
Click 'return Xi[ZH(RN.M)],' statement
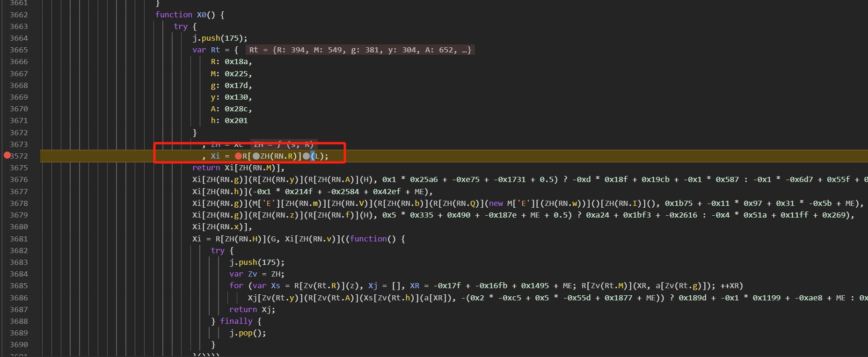click(x=239, y=168)
